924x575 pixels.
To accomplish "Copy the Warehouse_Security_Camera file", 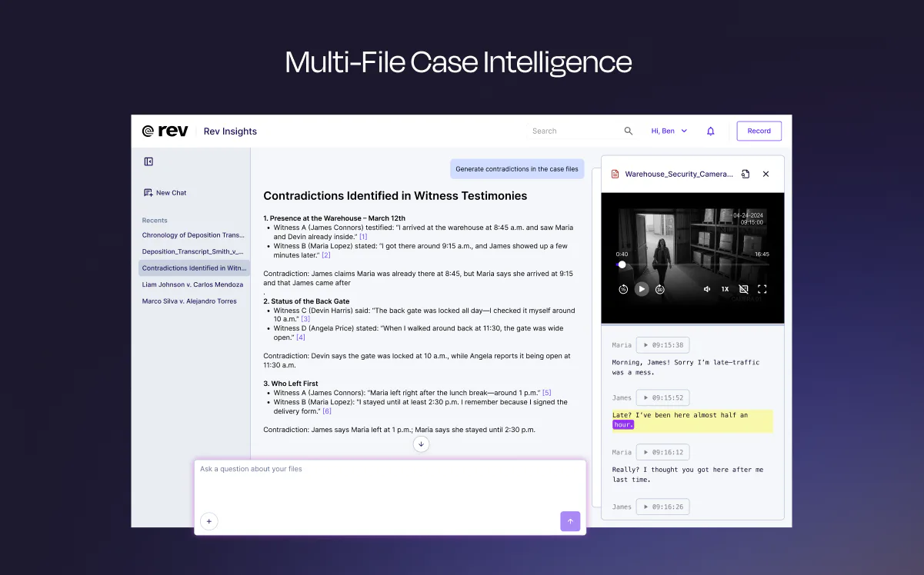I will click(746, 174).
